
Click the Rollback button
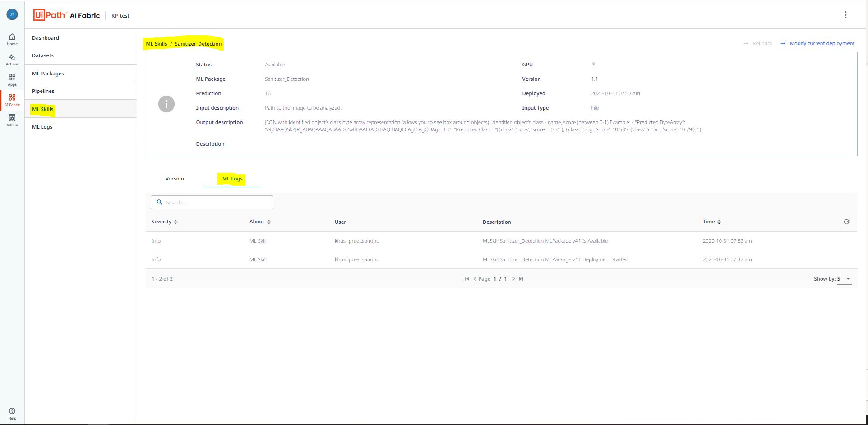coord(758,43)
